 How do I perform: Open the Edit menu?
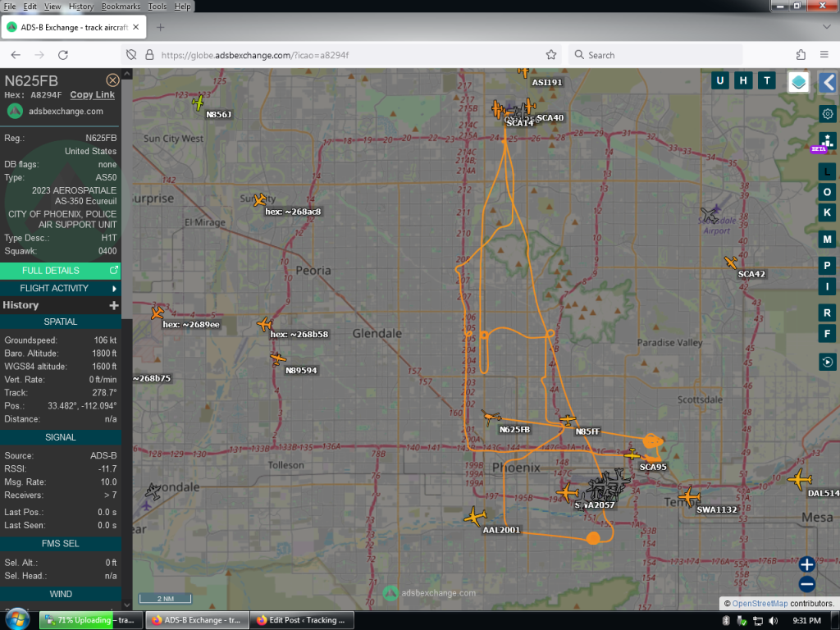pos(30,7)
